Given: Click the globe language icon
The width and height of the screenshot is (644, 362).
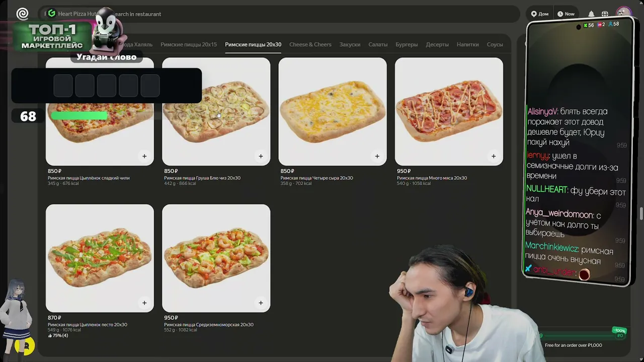Looking at the screenshot, I should (x=605, y=14).
